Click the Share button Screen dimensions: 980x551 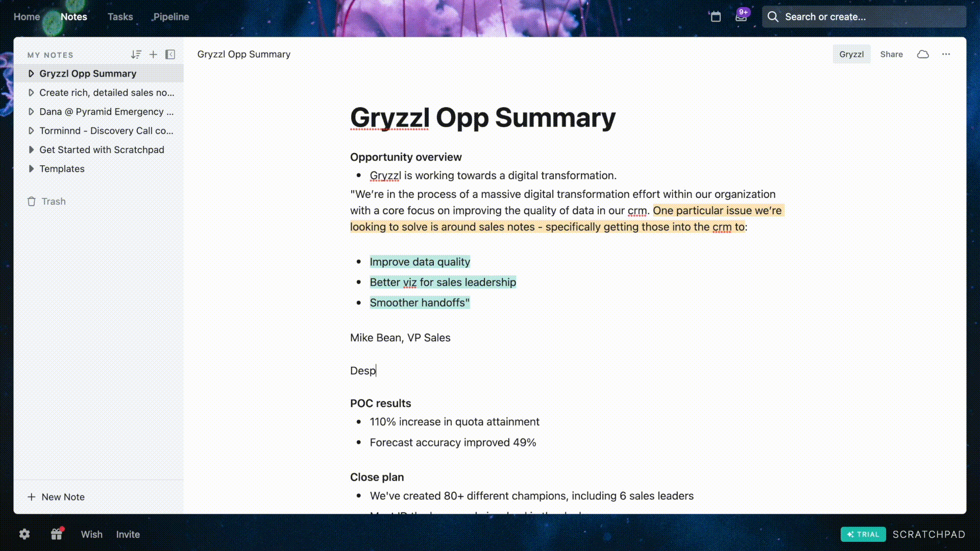891,55
